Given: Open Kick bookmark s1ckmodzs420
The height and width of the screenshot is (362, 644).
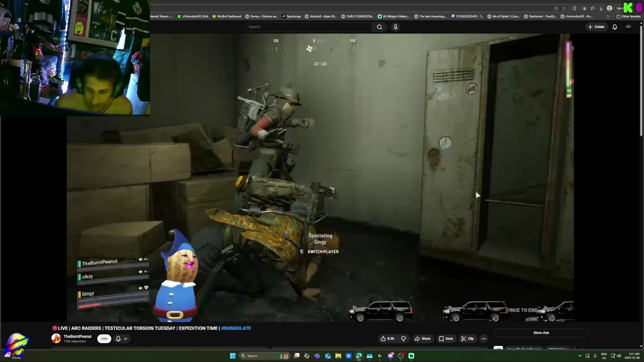Looking at the screenshot, I should click(x=193, y=17).
